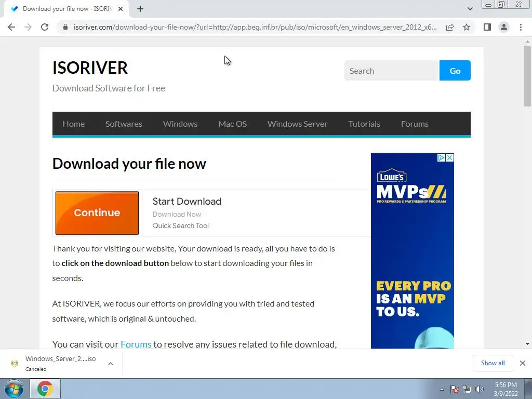Click the Go search button
This screenshot has width=532, height=399.
tap(455, 71)
